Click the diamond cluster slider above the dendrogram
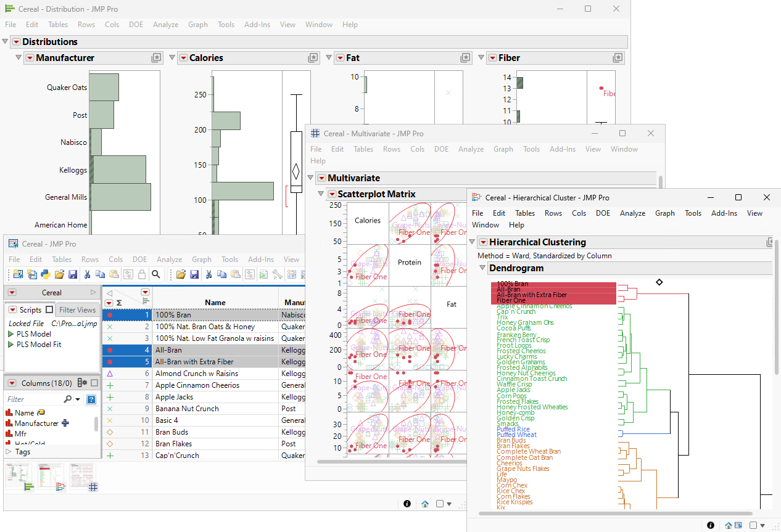 tap(659, 282)
